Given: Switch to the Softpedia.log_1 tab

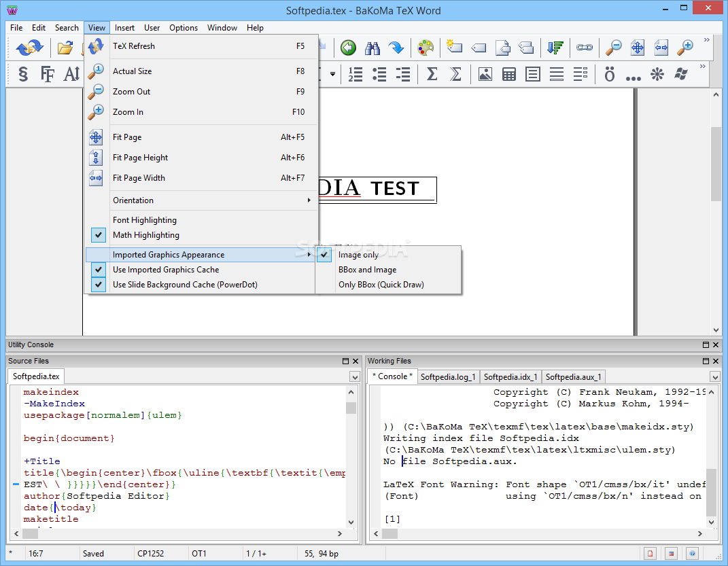Looking at the screenshot, I should click(447, 376).
